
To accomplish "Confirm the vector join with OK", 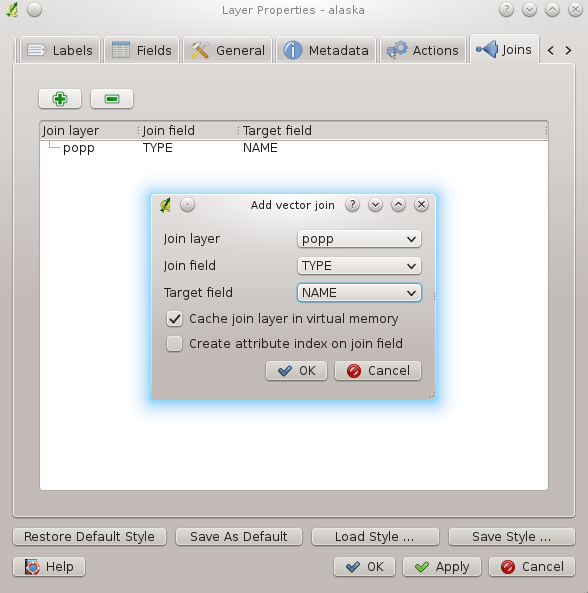I will 296,371.
